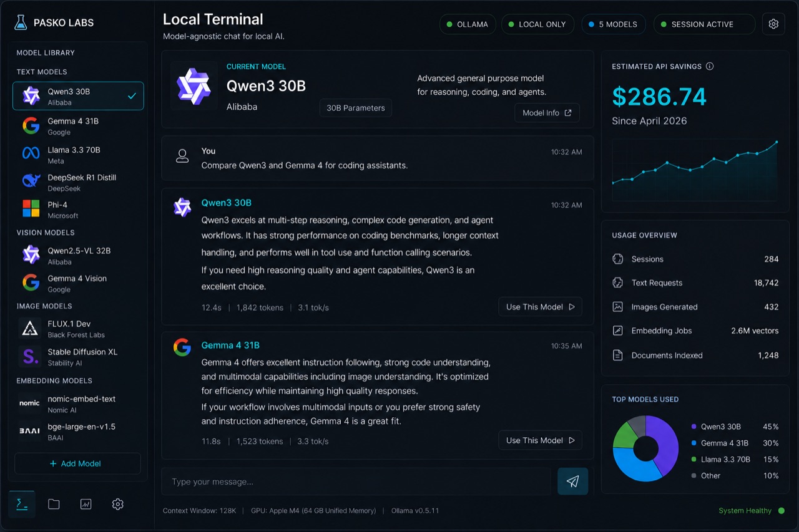Click Use This Model under the Gemma 4 response
This screenshot has width=799, height=532.
(540, 440)
